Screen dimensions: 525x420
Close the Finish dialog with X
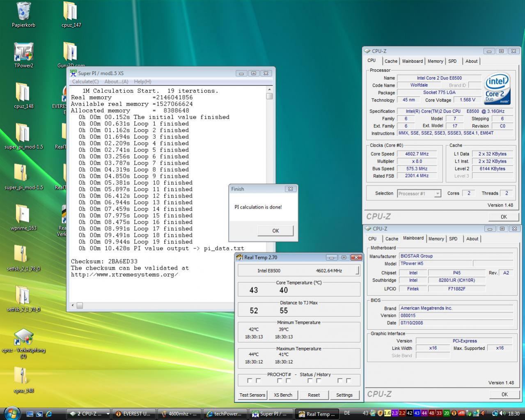[290, 189]
